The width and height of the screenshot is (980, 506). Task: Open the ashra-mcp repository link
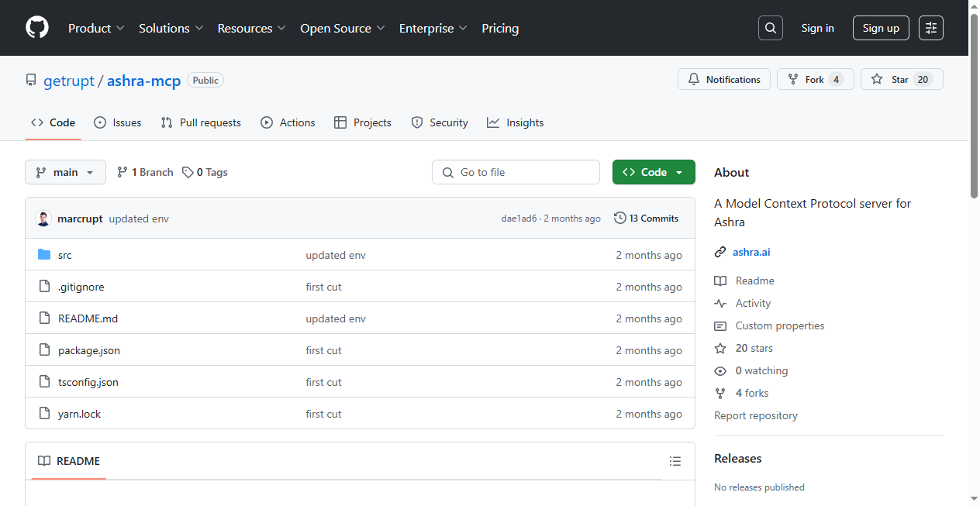click(x=144, y=81)
